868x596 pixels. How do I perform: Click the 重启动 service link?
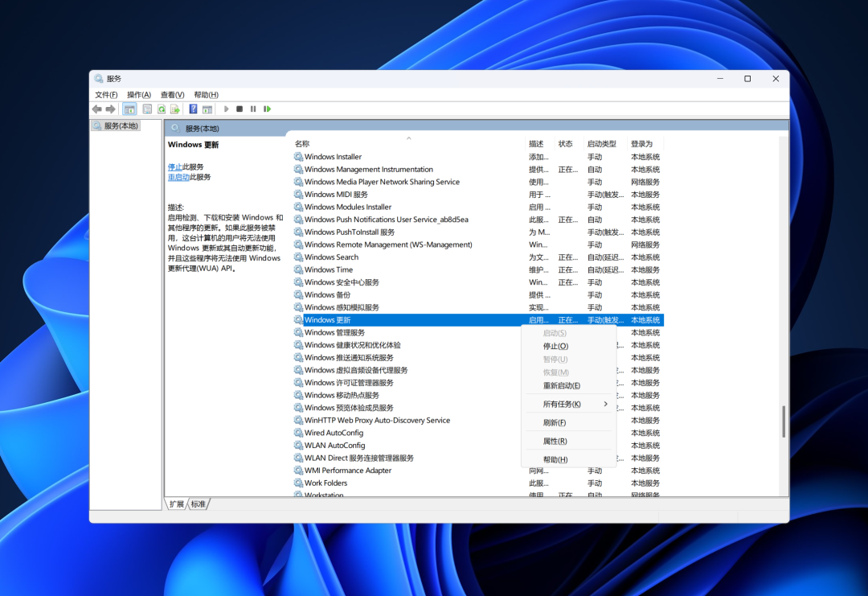178,177
